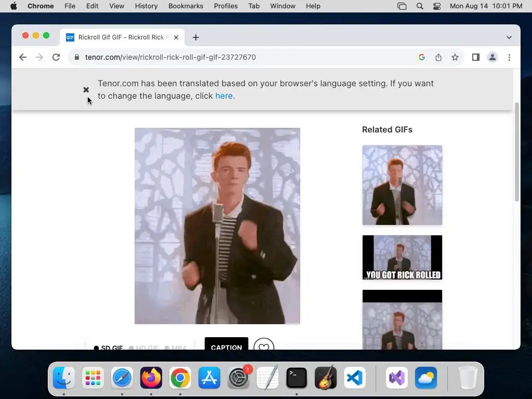Open App Store from the Dock
Image resolution: width=532 pixels, height=399 pixels.
(x=209, y=378)
